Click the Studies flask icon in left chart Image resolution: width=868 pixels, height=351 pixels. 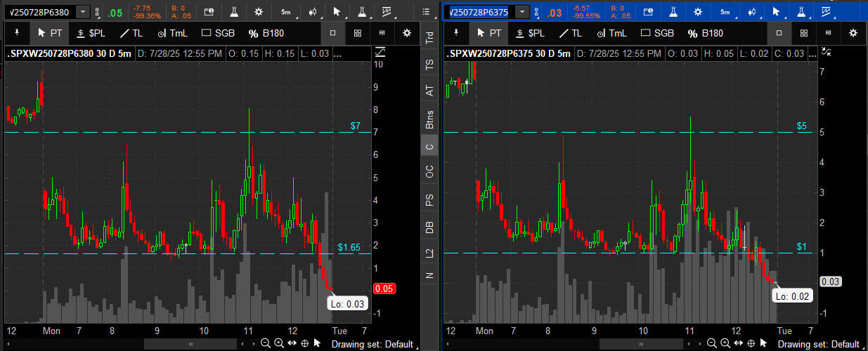click(234, 12)
